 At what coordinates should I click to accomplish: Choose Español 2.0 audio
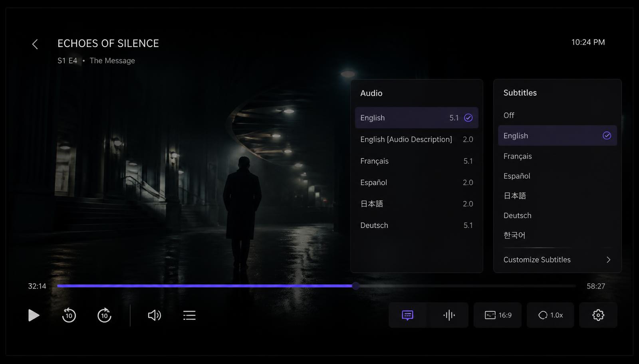pyautogui.click(x=417, y=182)
